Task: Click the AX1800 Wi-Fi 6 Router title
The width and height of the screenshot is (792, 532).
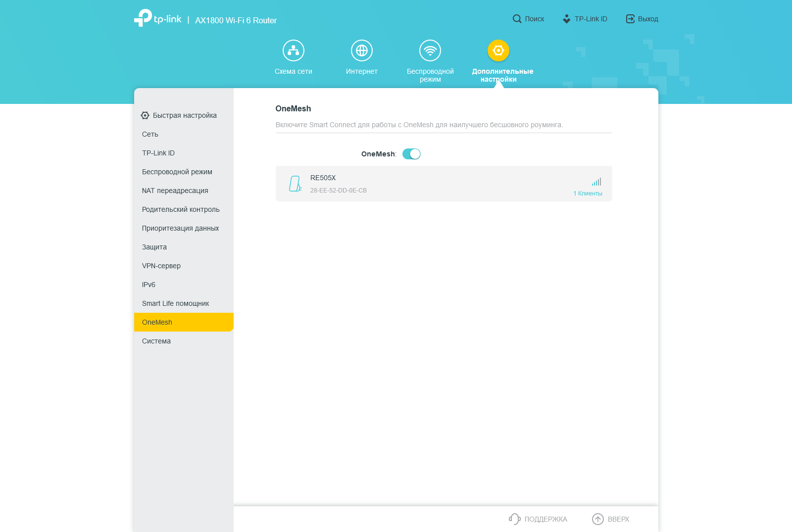Action: click(x=236, y=20)
